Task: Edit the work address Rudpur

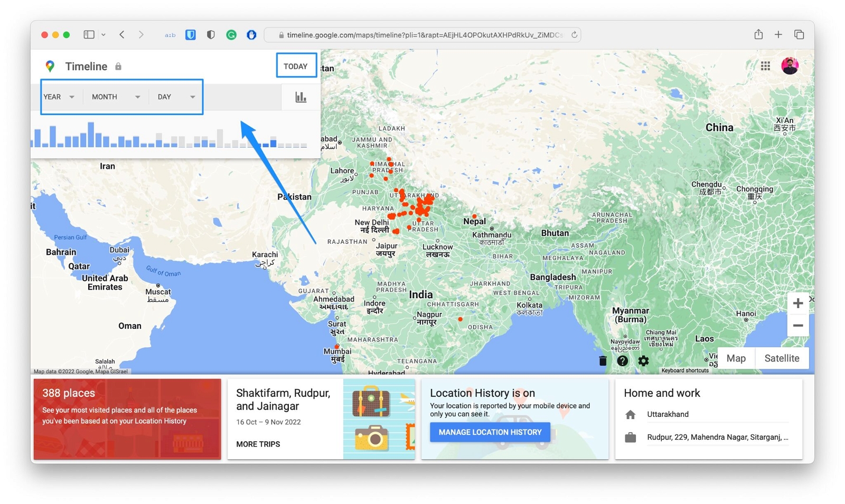Action: (x=717, y=438)
